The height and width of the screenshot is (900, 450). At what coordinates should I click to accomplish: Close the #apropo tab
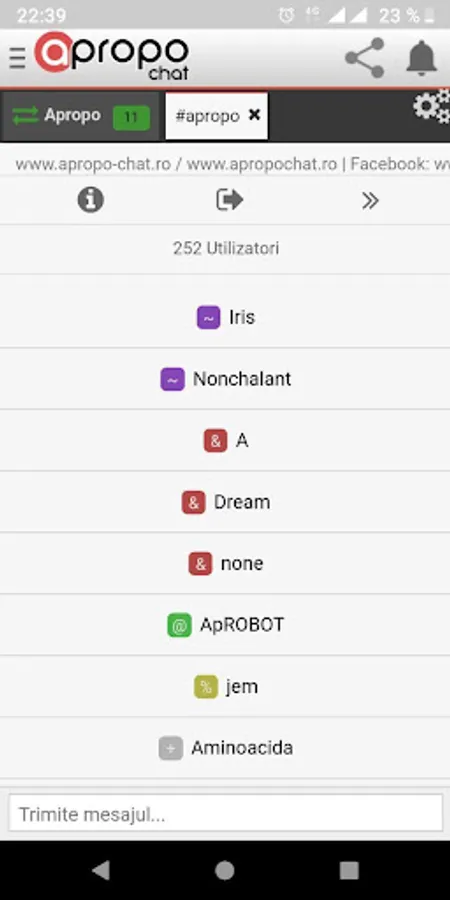[x=254, y=115]
